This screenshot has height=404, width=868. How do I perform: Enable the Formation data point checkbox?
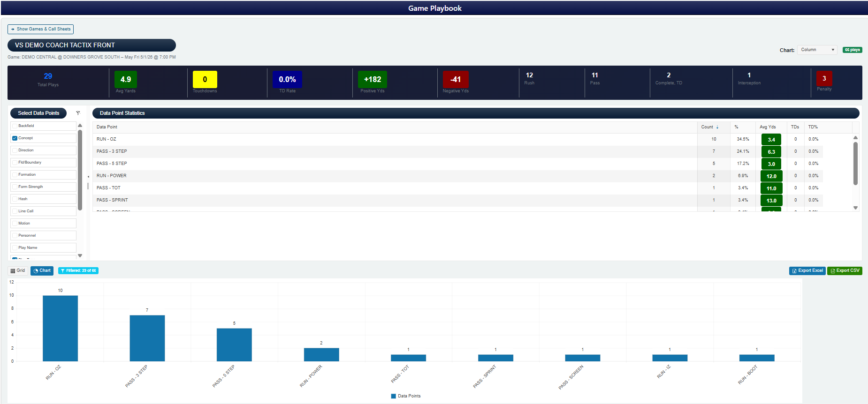tap(15, 175)
